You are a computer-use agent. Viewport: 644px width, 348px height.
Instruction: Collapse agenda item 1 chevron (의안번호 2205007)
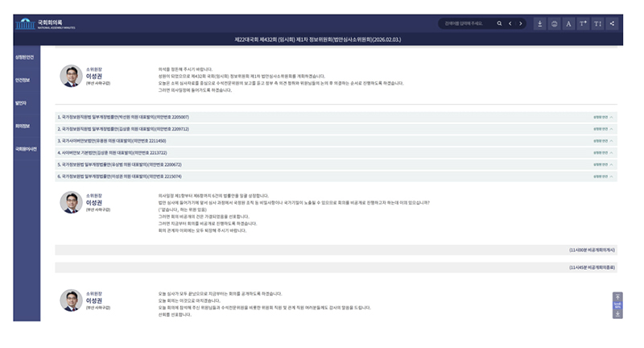point(612,118)
